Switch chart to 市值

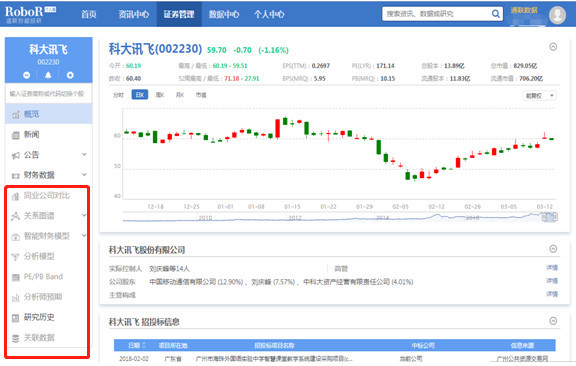201,95
